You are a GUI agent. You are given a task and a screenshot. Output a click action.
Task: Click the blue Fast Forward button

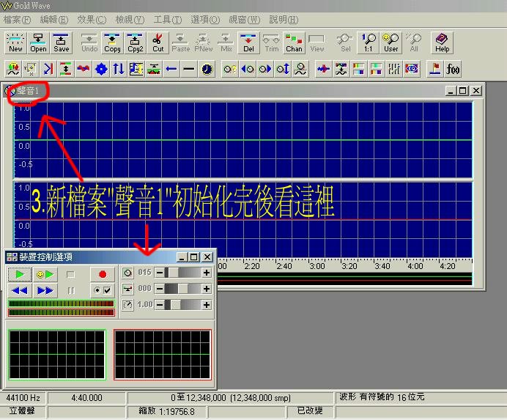(45, 290)
